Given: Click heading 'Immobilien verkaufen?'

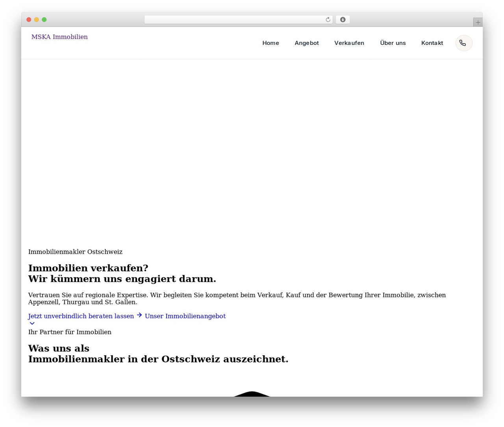Looking at the screenshot, I should [88, 268].
